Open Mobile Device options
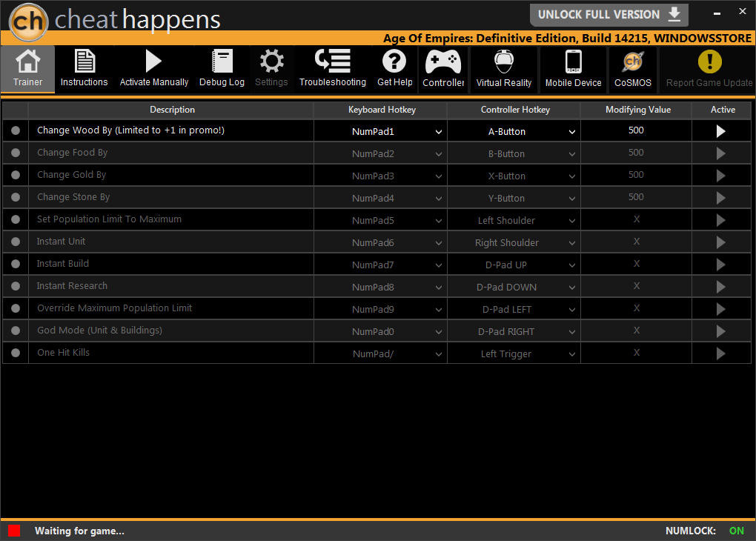Screen dimensions: 756x541 point(573,68)
